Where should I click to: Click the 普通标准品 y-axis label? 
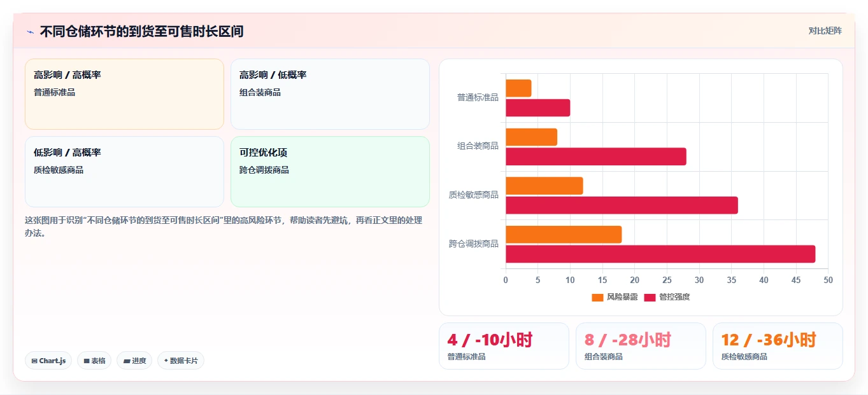(478, 97)
